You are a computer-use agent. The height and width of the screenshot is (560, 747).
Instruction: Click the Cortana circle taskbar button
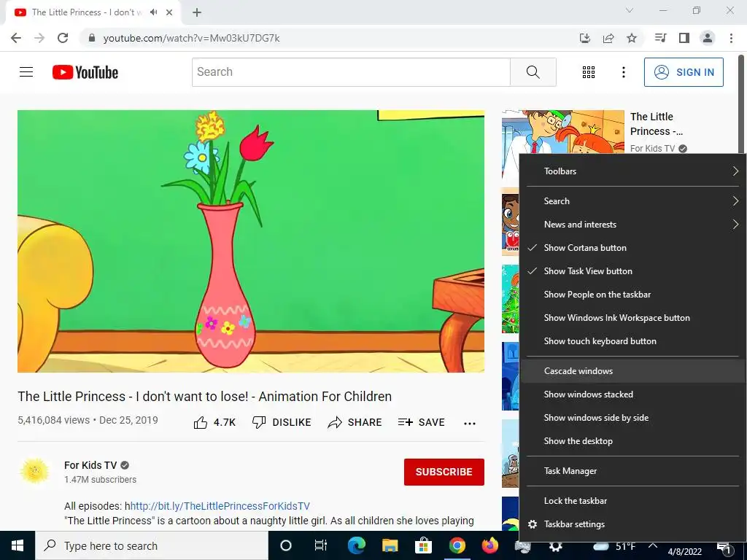tap(286, 545)
